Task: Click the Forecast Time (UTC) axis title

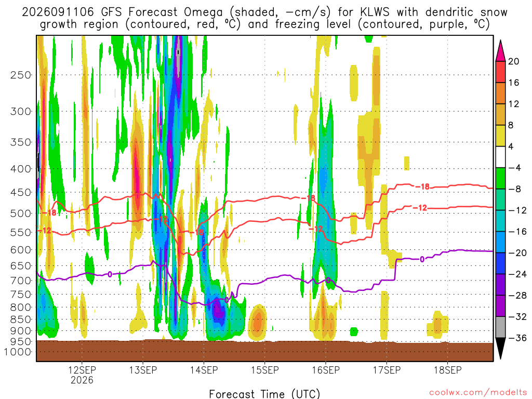Action: click(x=264, y=394)
